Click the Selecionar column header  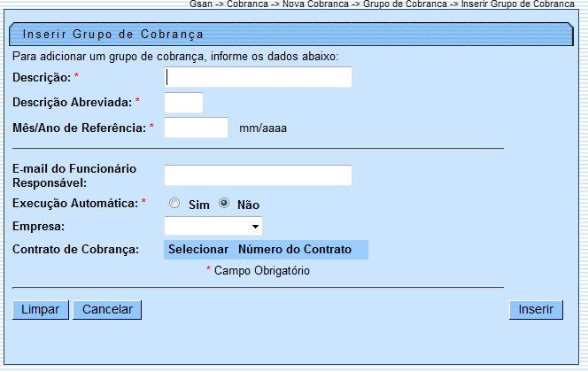198,250
